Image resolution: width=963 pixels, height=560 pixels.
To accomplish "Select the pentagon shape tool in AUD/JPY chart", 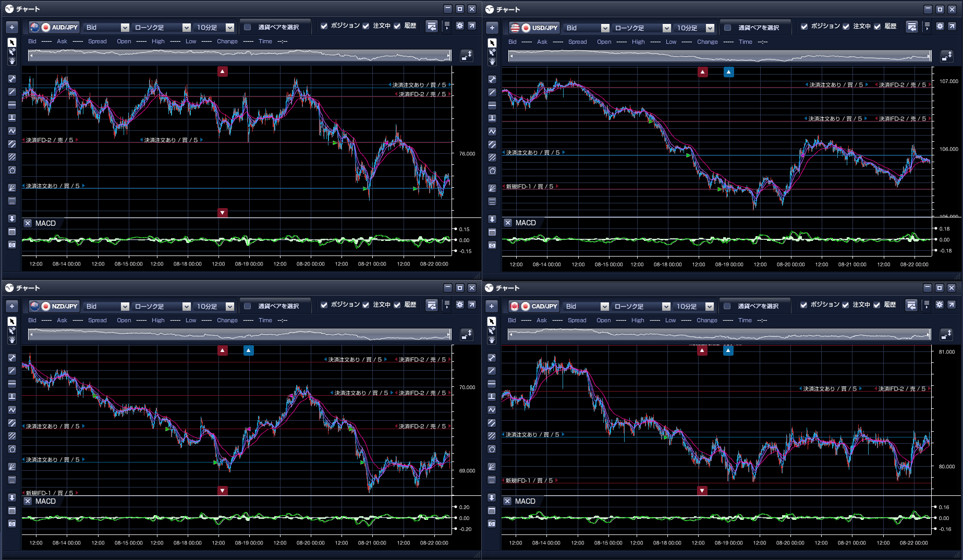I will coord(12,170).
